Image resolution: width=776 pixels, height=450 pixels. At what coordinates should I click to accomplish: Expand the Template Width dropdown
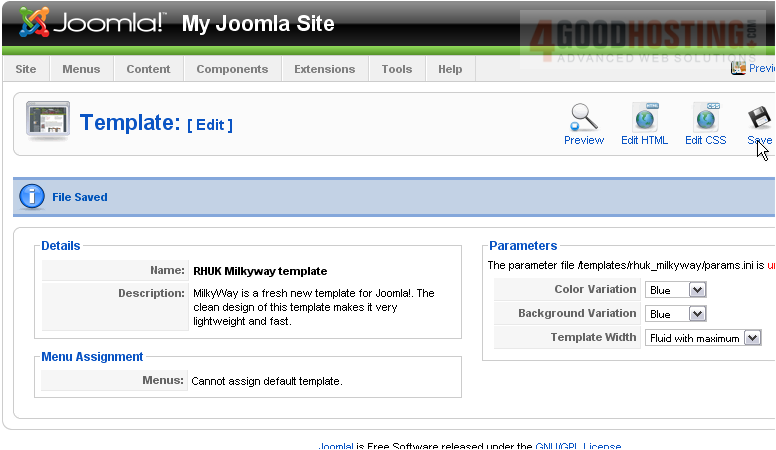(752, 338)
